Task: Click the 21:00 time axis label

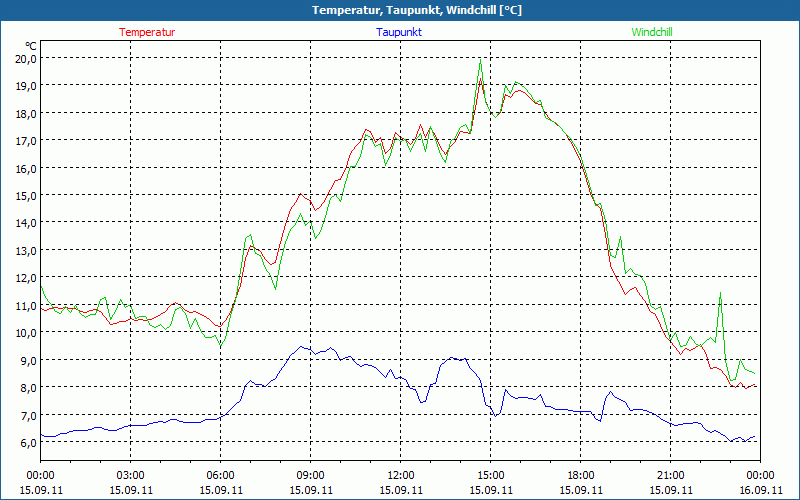Action: point(670,476)
